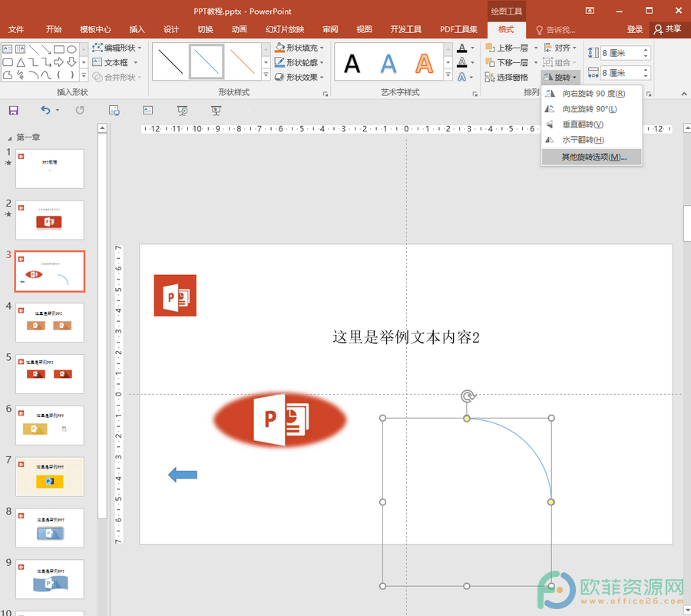
Task: Click the rotation handle above the arc
Action: coord(468,396)
